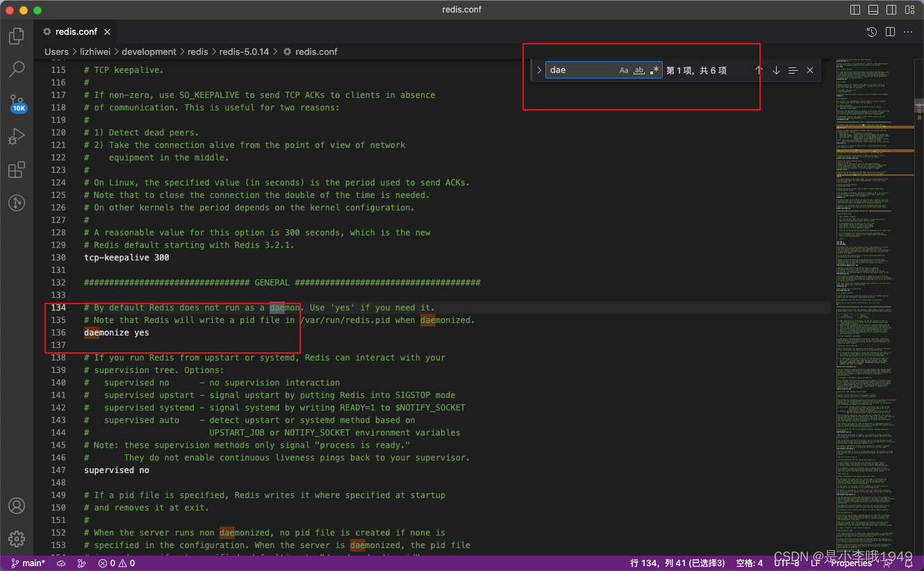The height and width of the screenshot is (571, 924).
Task: Click the GENERAL section header comment line
Action: (282, 283)
